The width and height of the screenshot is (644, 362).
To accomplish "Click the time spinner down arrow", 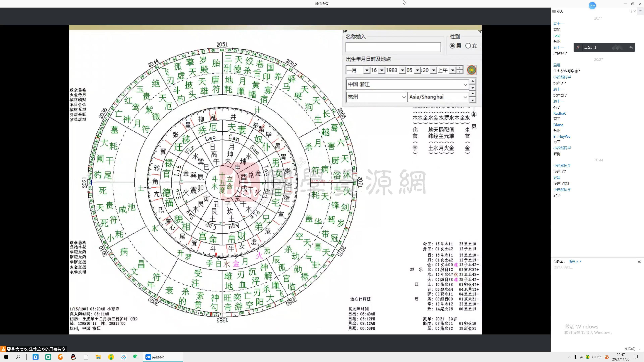I will pyautogui.click(x=460, y=72).
